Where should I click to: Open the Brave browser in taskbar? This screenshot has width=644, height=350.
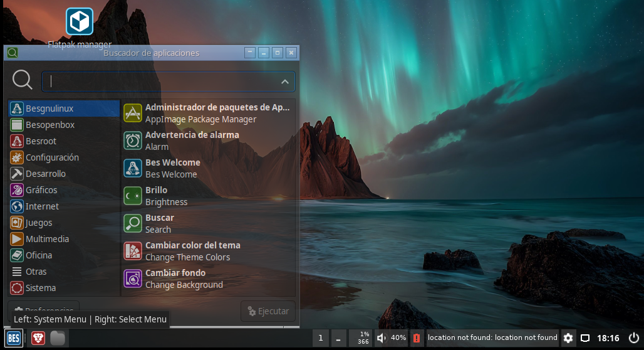[38, 338]
